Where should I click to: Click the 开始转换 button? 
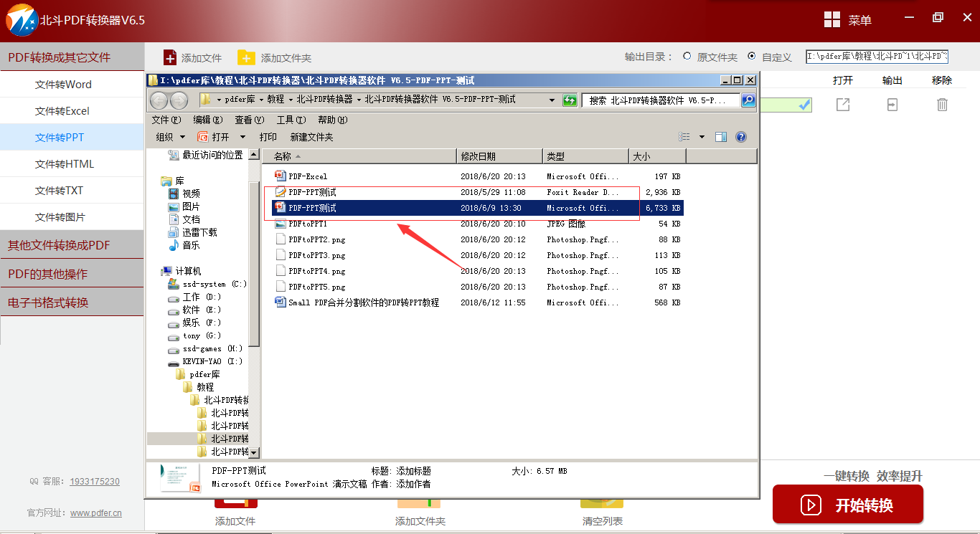(848, 505)
